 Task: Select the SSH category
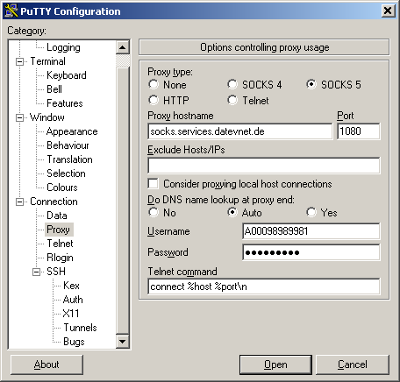tap(56, 271)
